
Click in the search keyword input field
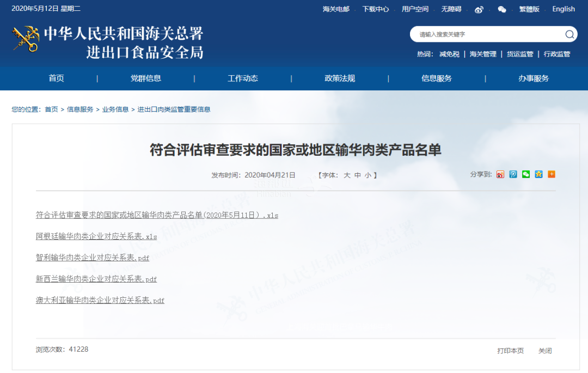click(x=487, y=34)
